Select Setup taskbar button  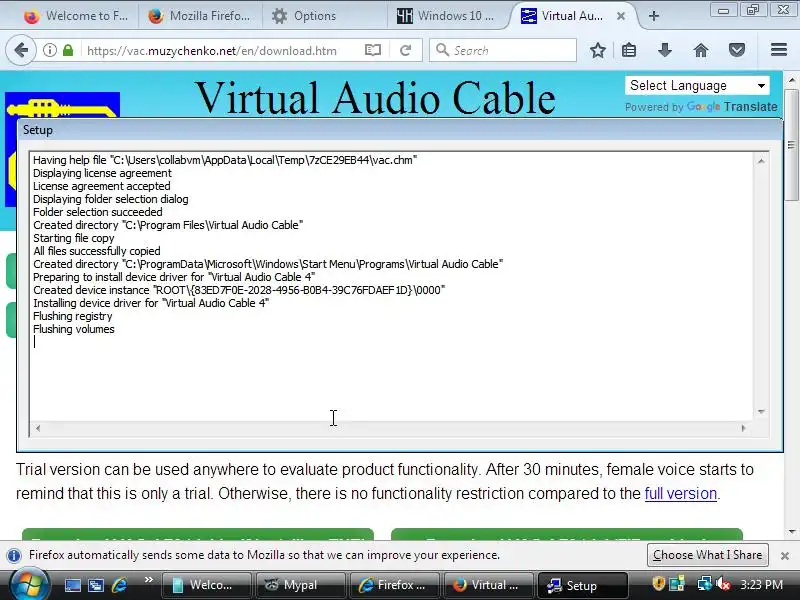point(582,585)
